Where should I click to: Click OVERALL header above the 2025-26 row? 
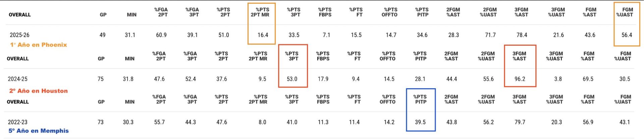(x=19, y=15)
